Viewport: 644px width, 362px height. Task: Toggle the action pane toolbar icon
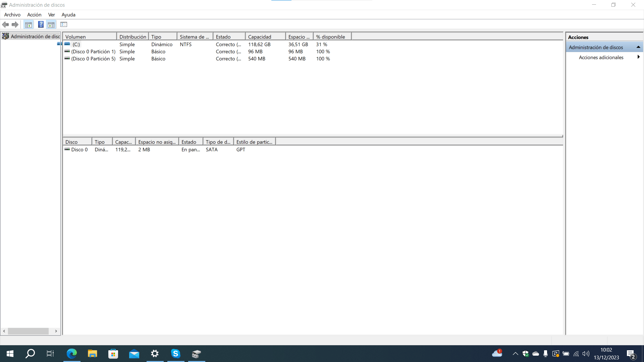(51, 24)
